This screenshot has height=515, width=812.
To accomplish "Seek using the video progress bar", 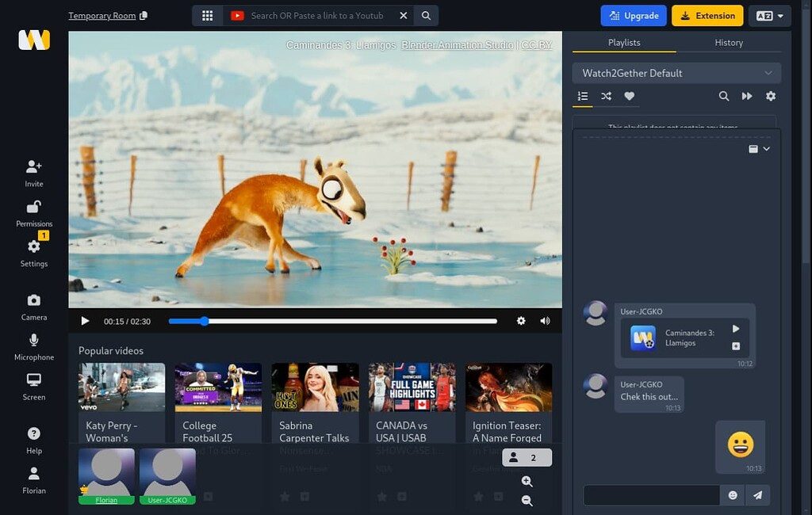I will 332,321.
